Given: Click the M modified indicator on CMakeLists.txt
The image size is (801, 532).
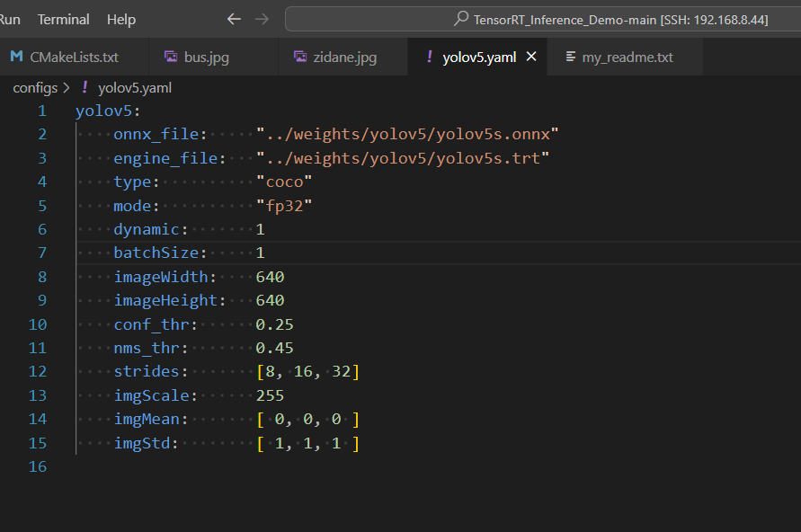Looking at the screenshot, I should point(15,56).
